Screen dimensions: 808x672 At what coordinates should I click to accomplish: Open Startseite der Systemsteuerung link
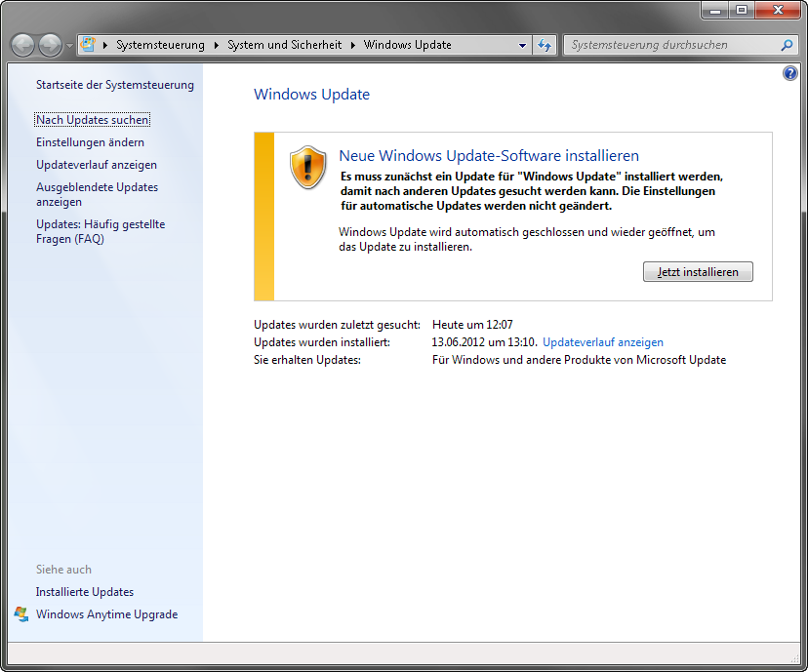[115, 85]
